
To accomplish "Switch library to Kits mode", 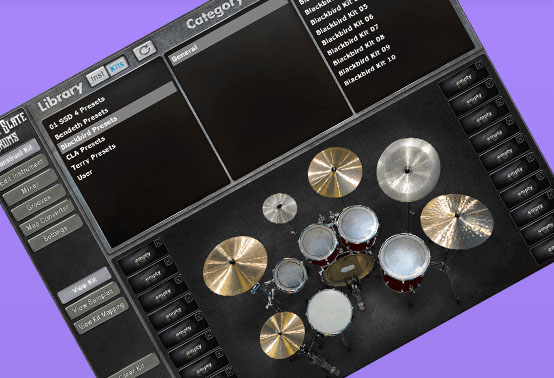I will (117, 66).
